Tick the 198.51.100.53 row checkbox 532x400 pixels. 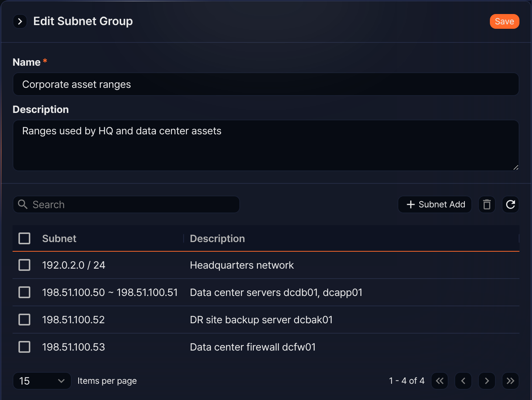pyautogui.click(x=24, y=347)
